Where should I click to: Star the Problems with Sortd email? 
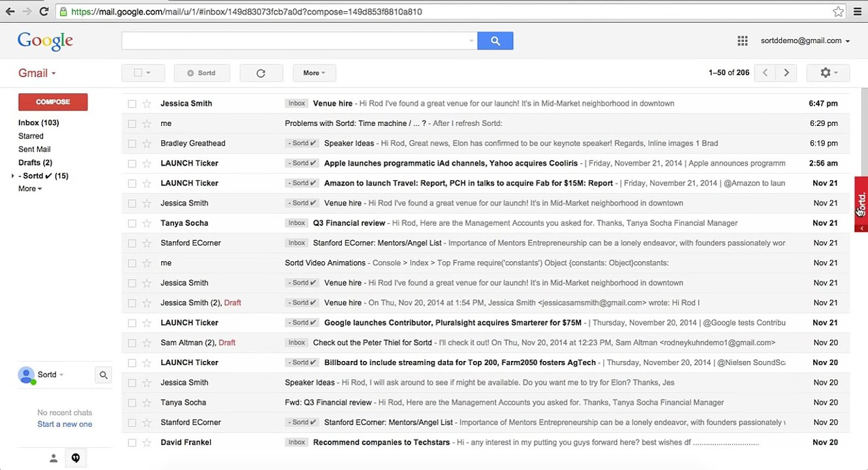[147, 123]
